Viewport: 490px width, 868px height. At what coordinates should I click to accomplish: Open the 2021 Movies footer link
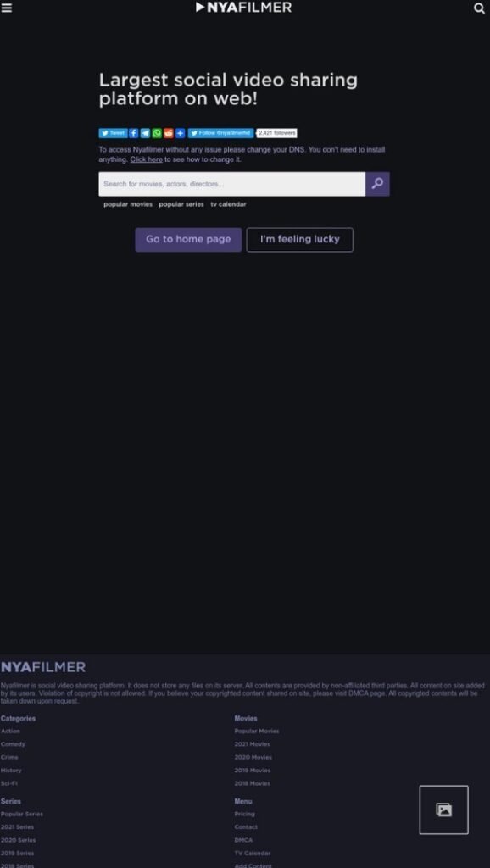[x=252, y=744]
